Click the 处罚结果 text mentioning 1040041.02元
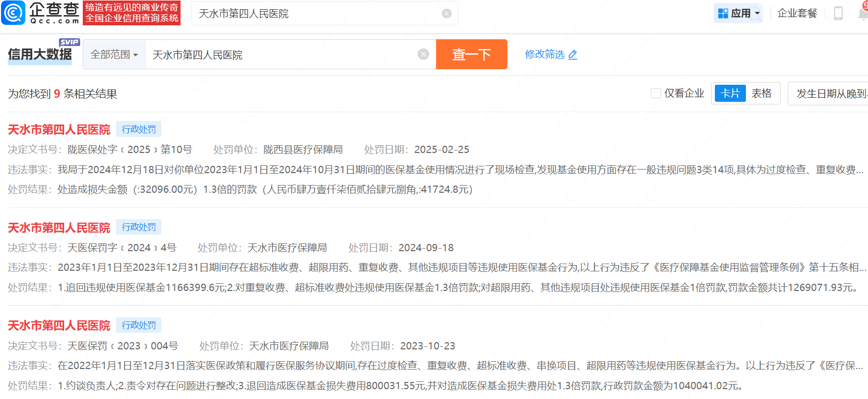This screenshot has width=868, height=399. click(x=401, y=386)
